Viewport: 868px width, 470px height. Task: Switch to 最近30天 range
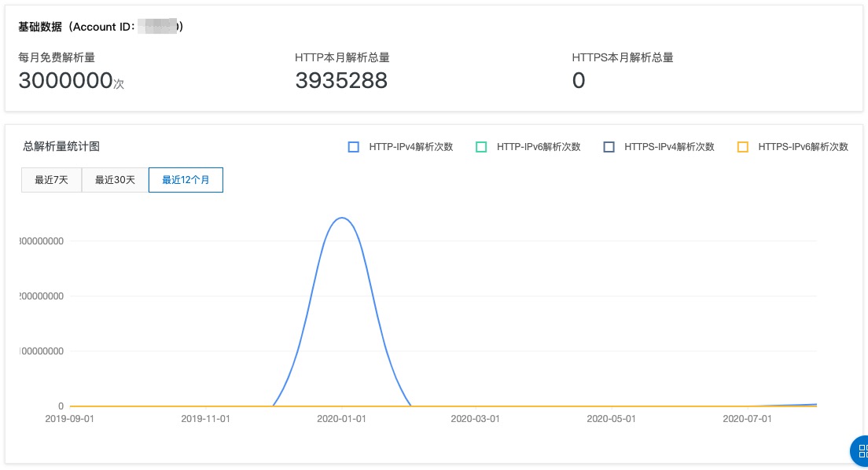tap(115, 180)
